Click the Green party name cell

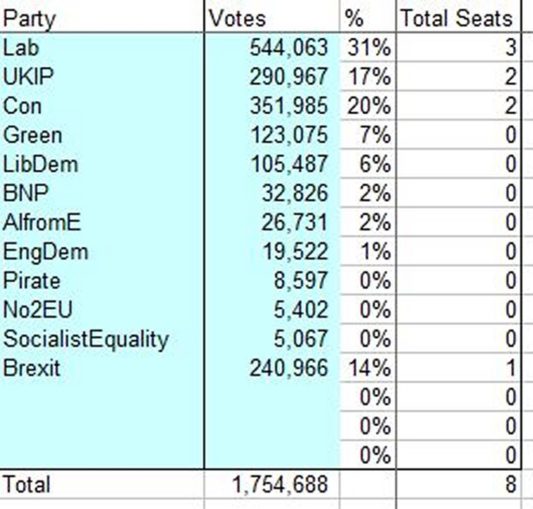tap(102, 135)
